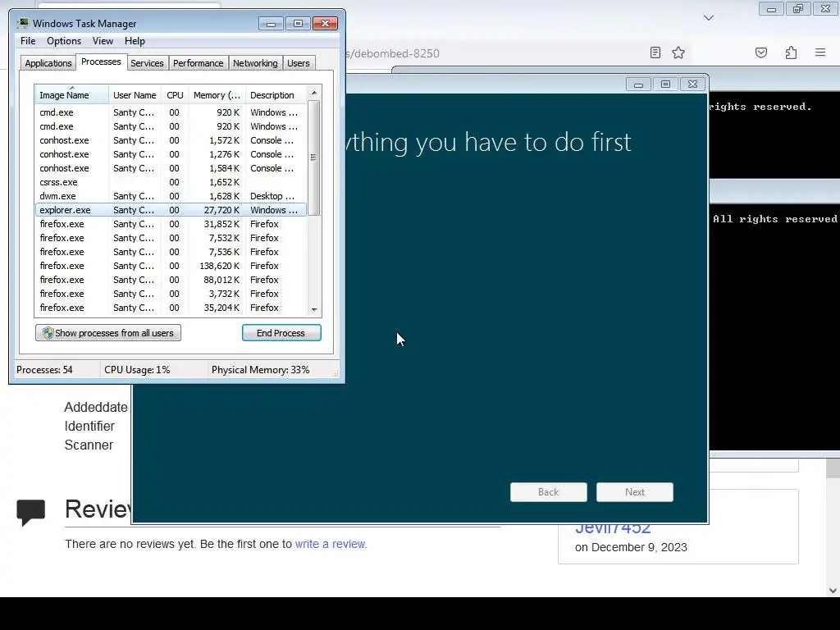Click the Identifier label on archive page

tap(89, 426)
